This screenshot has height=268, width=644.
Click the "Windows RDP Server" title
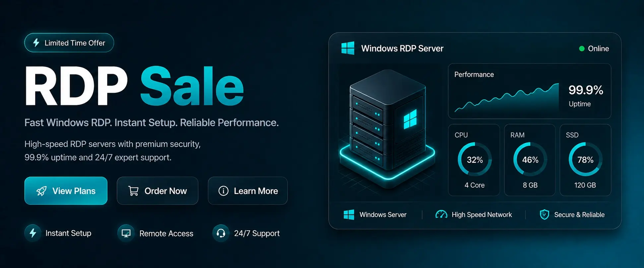coord(402,48)
